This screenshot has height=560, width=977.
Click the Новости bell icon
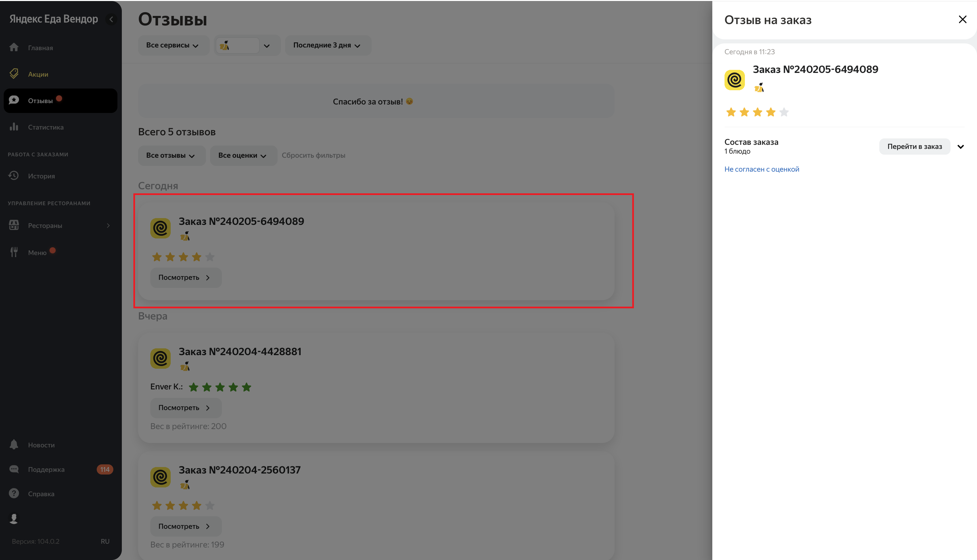coord(14,444)
